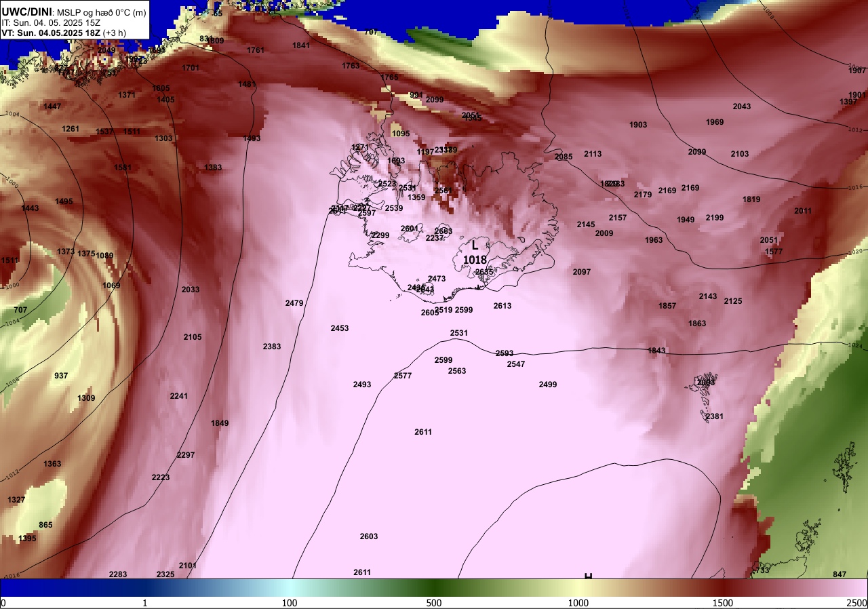Click the height value 2479
The width and height of the screenshot is (868, 609).
[x=294, y=303]
